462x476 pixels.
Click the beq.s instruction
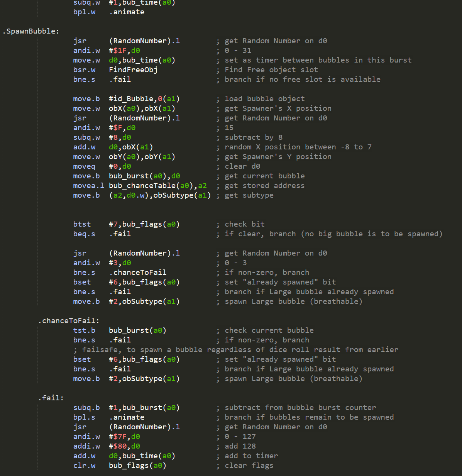click(84, 234)
